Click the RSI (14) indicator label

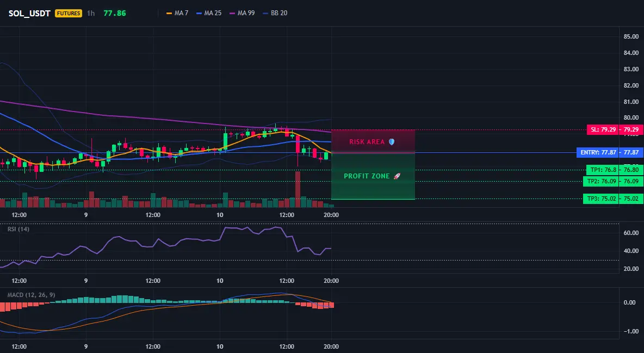[x=18, y=229]
